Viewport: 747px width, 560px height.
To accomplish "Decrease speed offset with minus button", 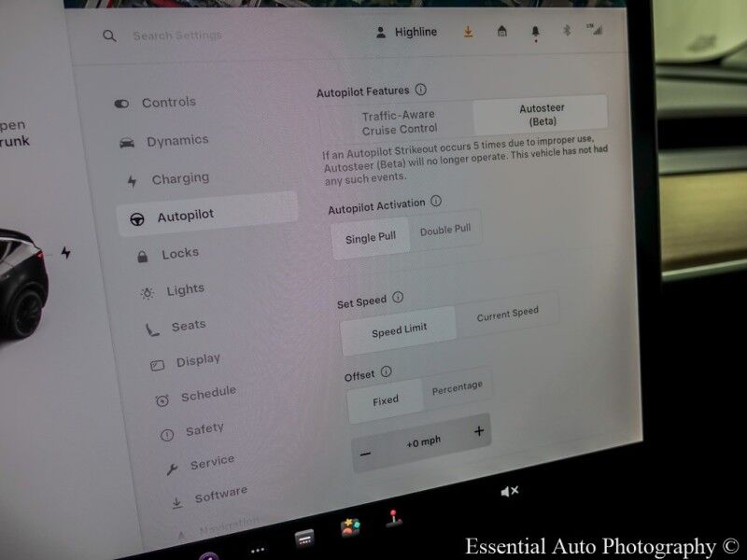I will click(365, 455).
